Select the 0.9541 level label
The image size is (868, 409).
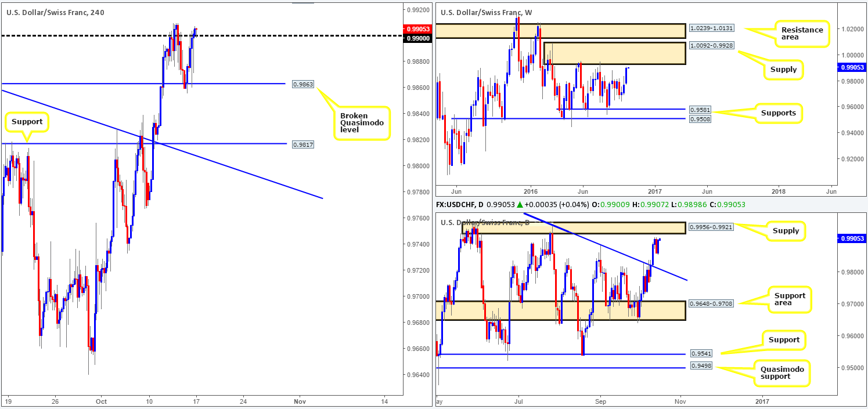pos(701,353)
